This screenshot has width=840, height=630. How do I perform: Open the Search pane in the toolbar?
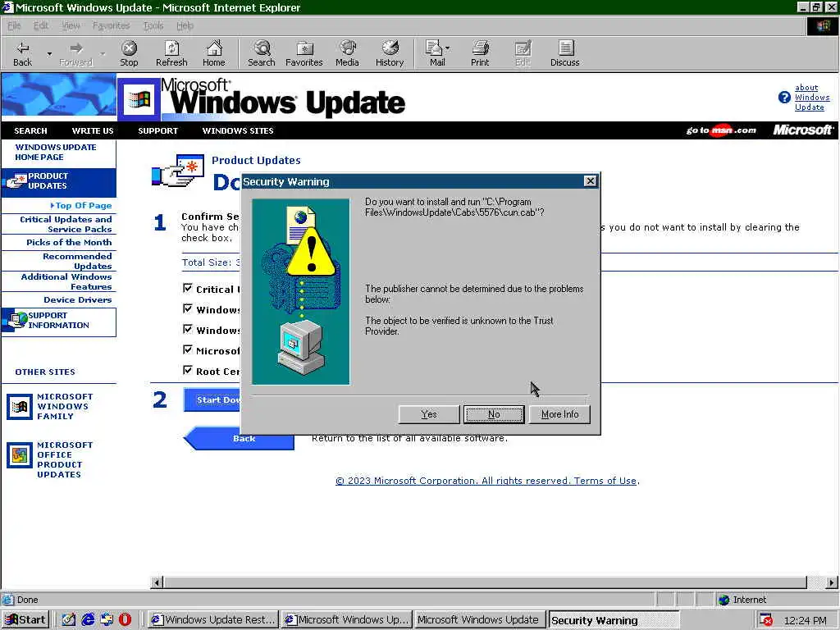point(262,53)
